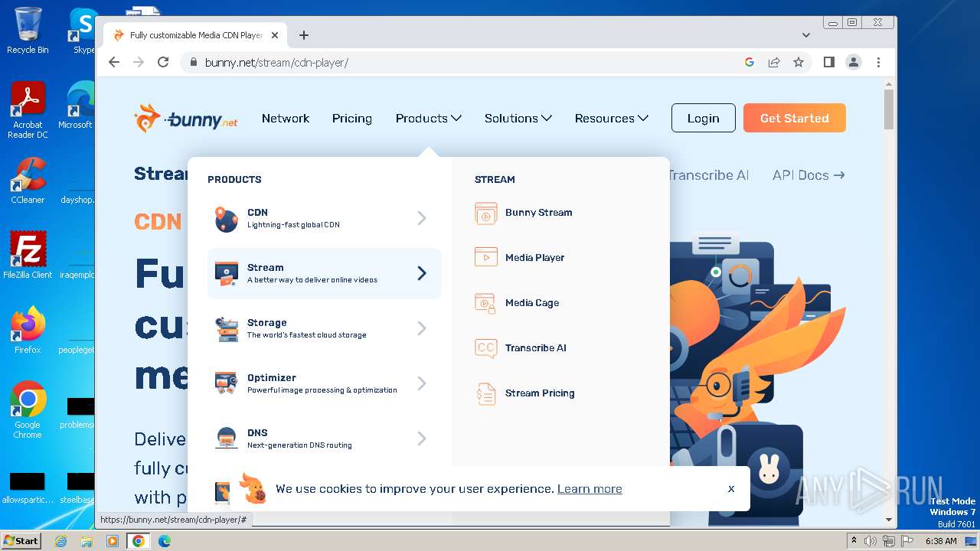This screenshot has width=980, height=551.
Task: Bookmark this page with star icon
Action: (799, 62)
